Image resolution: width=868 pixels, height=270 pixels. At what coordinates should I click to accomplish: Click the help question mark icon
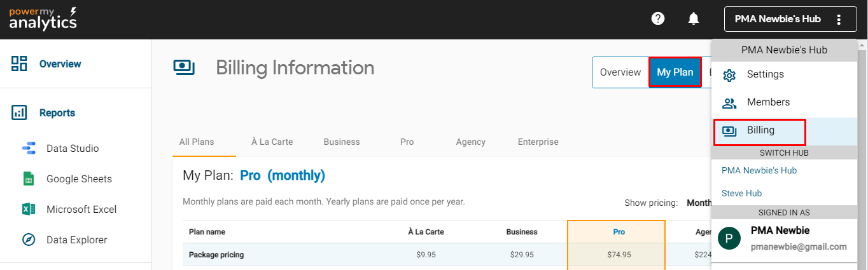(x=658, y=19)
